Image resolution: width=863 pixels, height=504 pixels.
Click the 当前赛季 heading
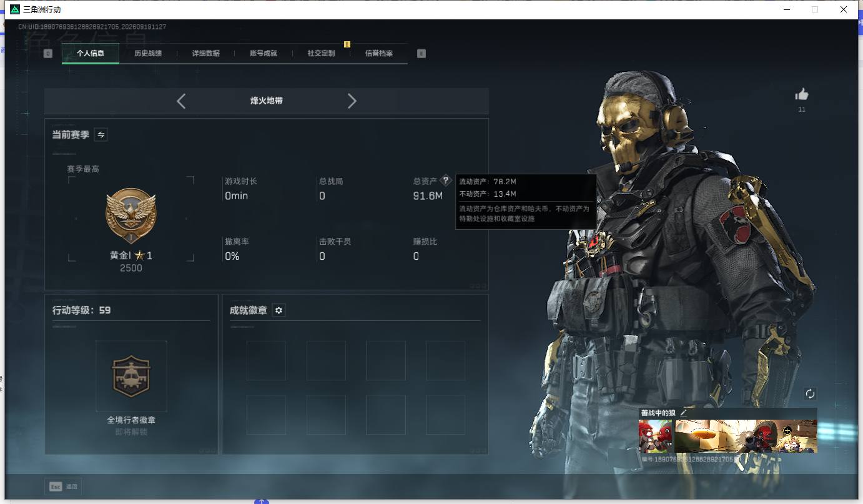pos(71,134)
